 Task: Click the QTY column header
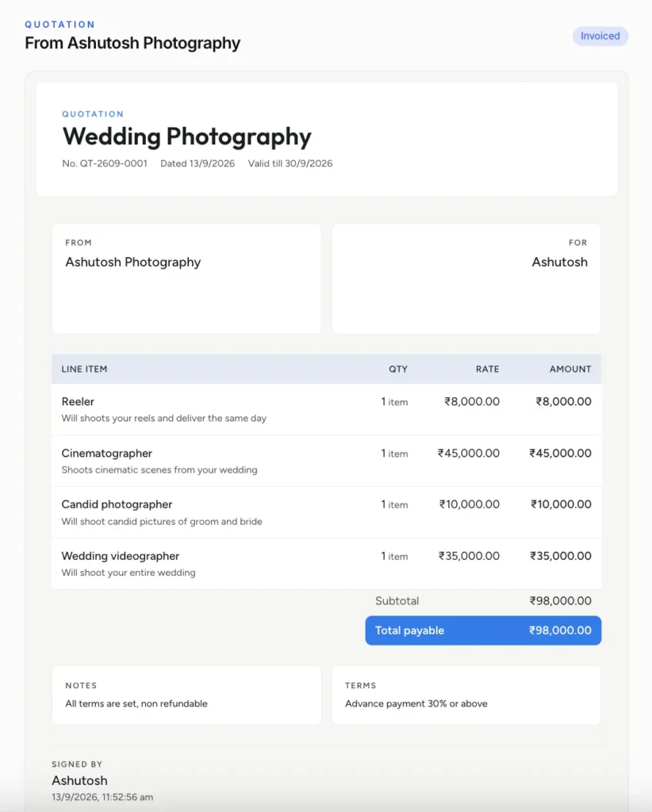point(398,370)
